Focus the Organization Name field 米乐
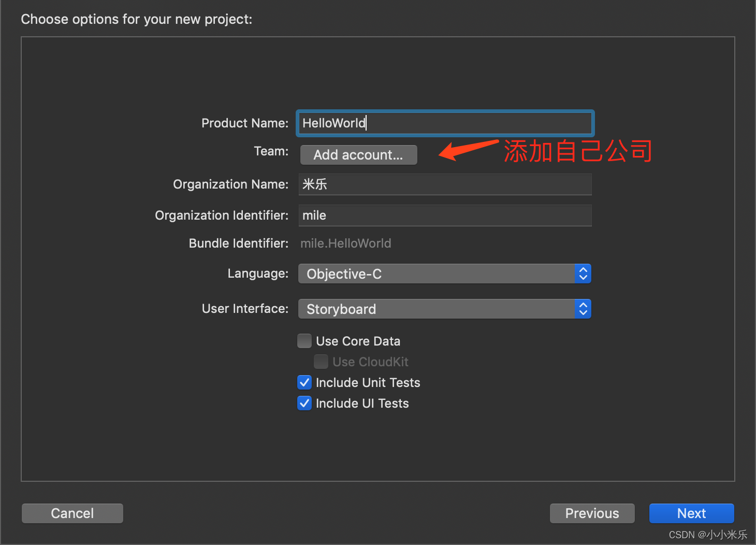This screenshot has width=756, height=545. tap(445, 184)
